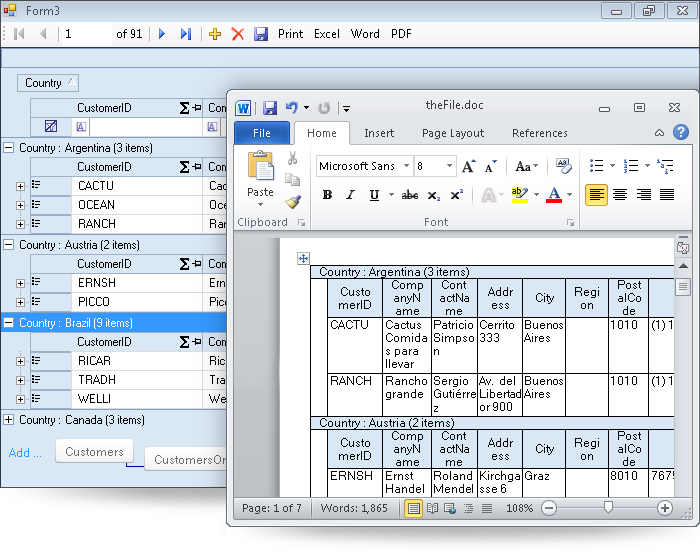Export to Excel from toolbar
This screenshot has height=555, width=700.
[326, 34]
